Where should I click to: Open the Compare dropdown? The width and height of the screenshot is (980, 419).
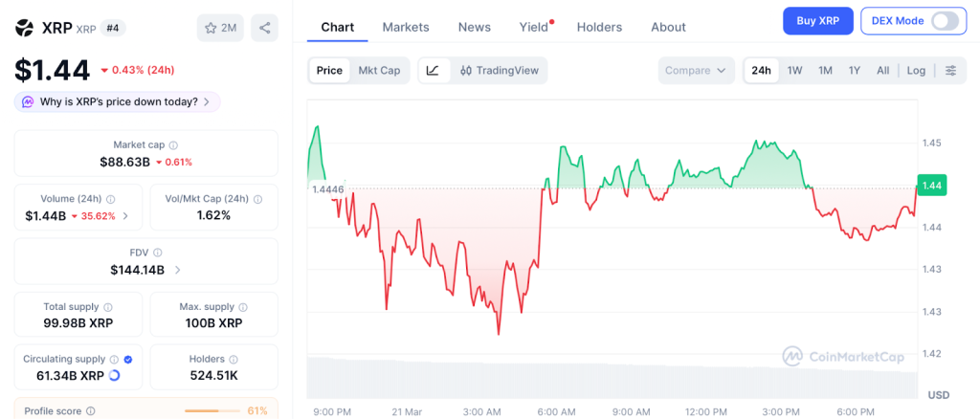[x=696, y=70]
